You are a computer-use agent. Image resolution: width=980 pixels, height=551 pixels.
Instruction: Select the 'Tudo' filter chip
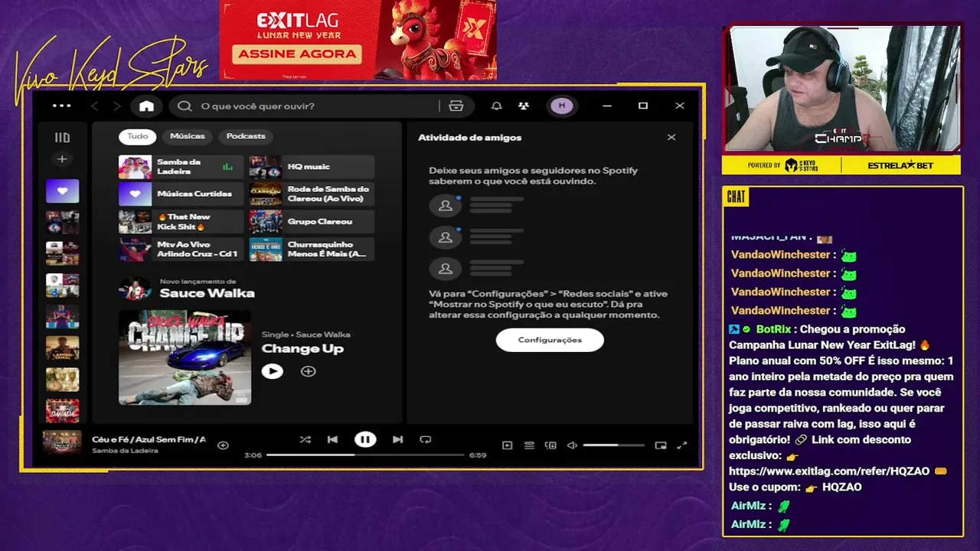[137, 136]
